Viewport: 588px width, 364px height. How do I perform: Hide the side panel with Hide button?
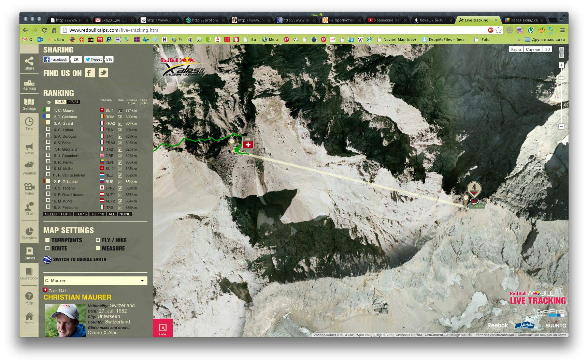[163, 328]
